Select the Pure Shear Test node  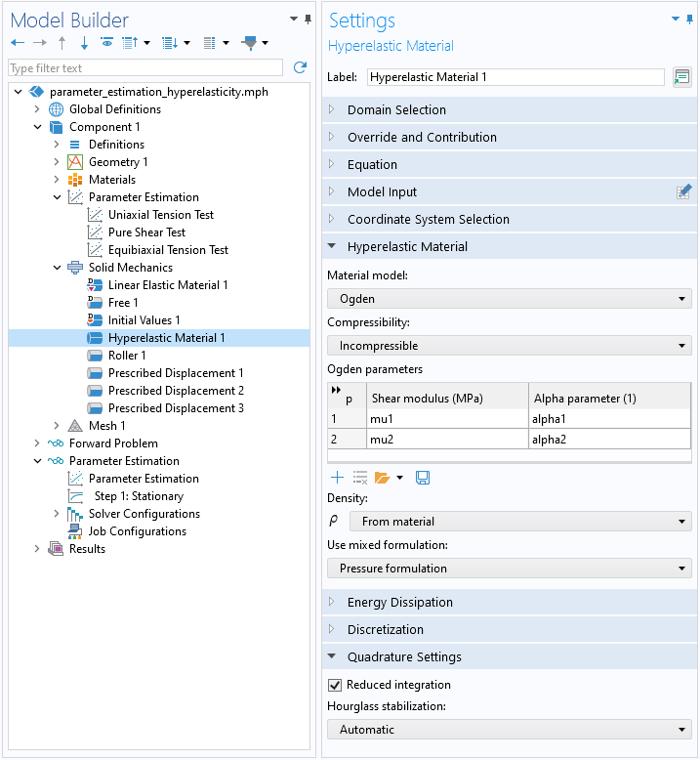(x=146, y=232)
